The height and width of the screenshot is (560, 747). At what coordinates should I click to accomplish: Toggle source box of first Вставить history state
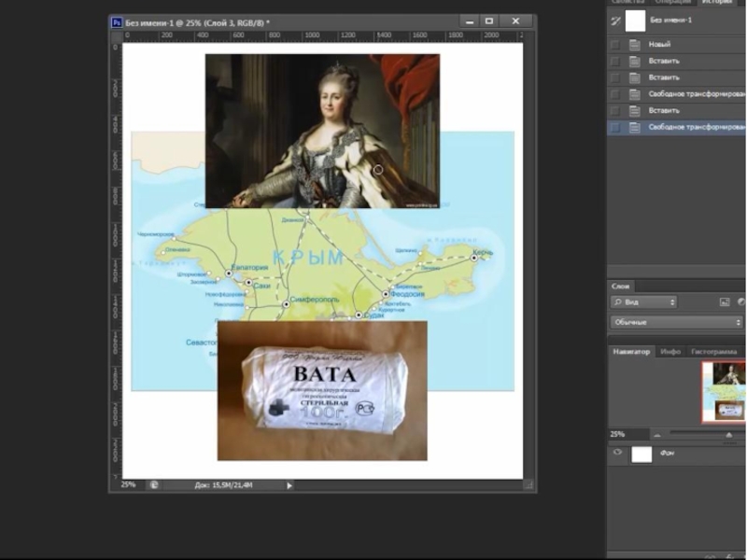click(x=614, y=61)
